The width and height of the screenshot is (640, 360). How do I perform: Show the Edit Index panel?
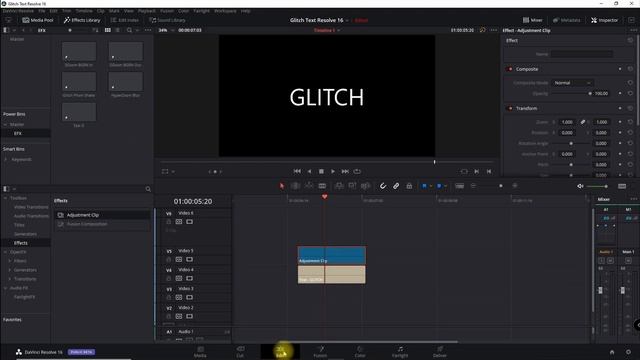pyautogui.click(x=124, y=20)
